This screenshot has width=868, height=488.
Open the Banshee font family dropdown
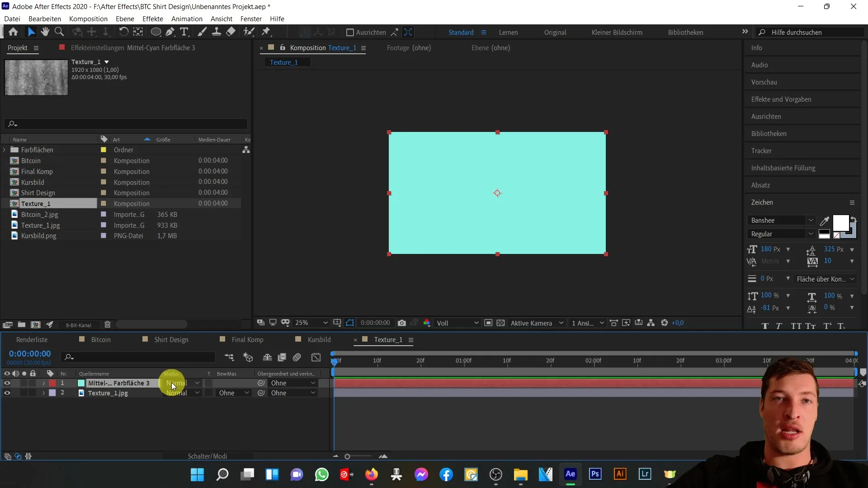coord(781,221)
